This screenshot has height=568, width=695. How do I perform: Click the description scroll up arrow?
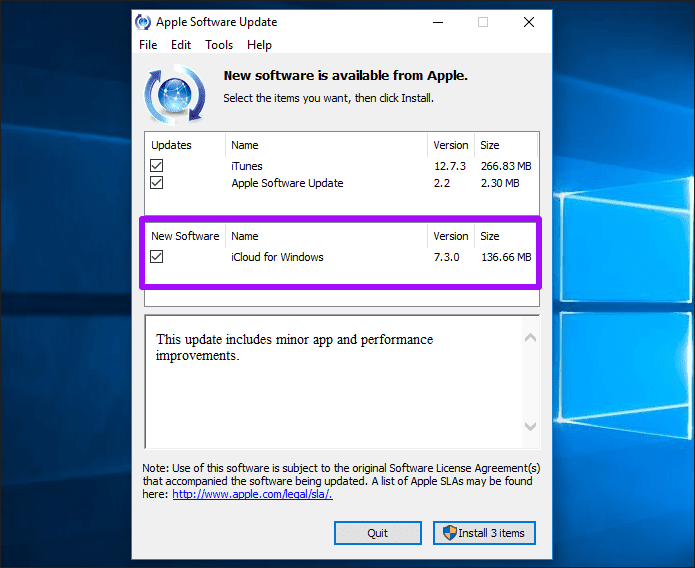(x=530, y=338)
